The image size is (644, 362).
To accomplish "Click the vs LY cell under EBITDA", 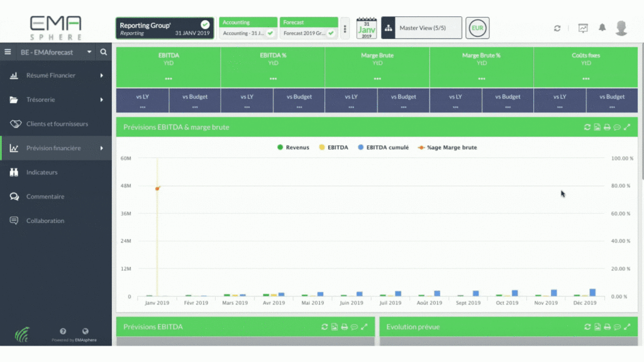I will pos(143,101).
